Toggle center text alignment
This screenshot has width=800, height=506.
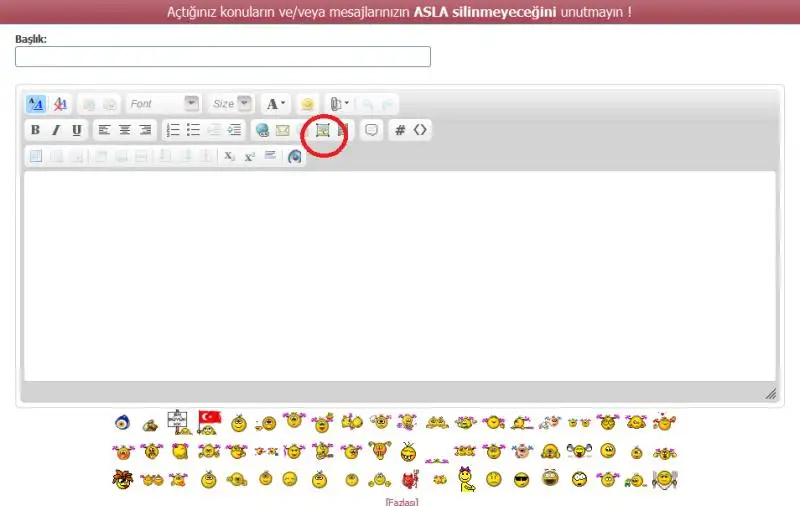(125, 130)
